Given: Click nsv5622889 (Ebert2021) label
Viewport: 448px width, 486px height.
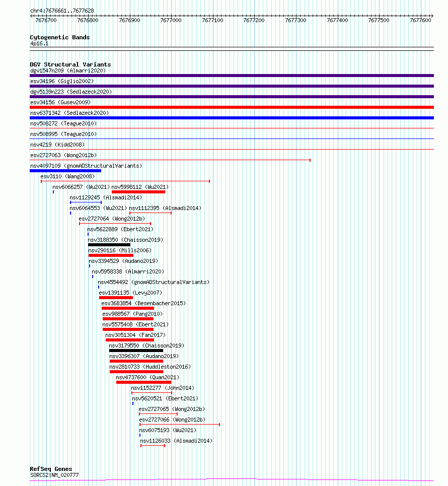Looking at the screenshot, I should pos(120,229).
